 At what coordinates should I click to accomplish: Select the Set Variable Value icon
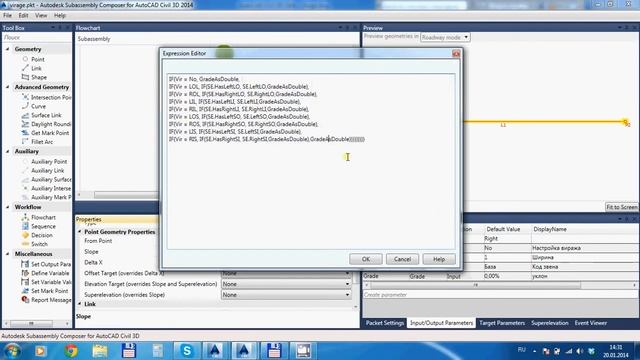click(25, 282)
